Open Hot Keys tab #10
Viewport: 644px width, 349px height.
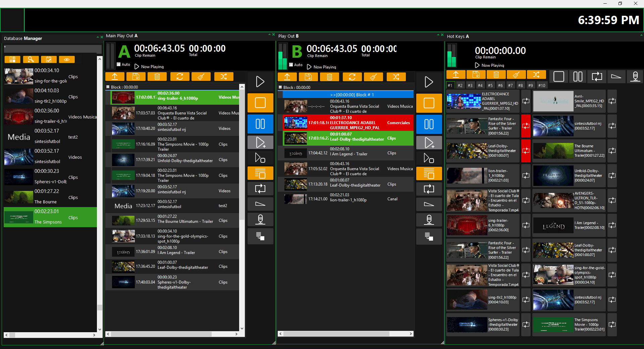tap(542, 86)
